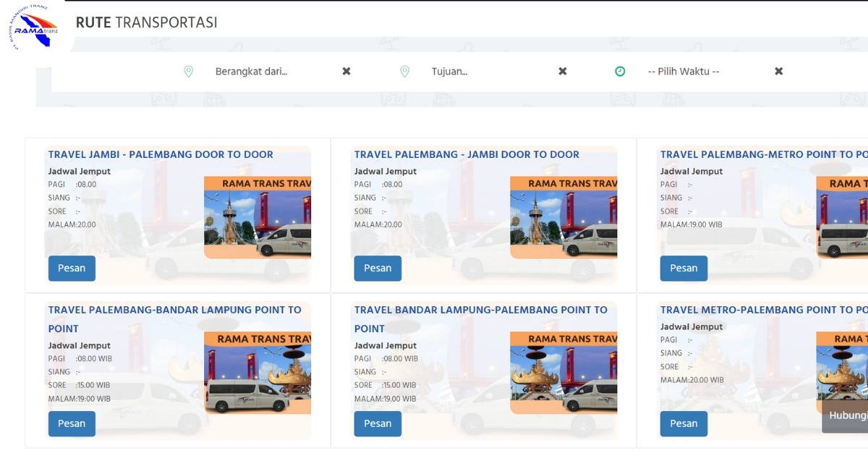Click the Palembang - Jambi card image
The image size is (868, 456).
click(x=563, y=217)
